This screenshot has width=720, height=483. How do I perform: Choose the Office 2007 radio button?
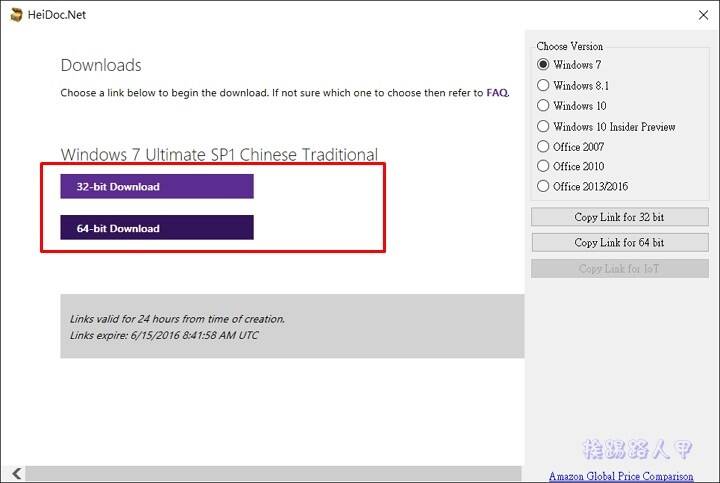point(543,146)
